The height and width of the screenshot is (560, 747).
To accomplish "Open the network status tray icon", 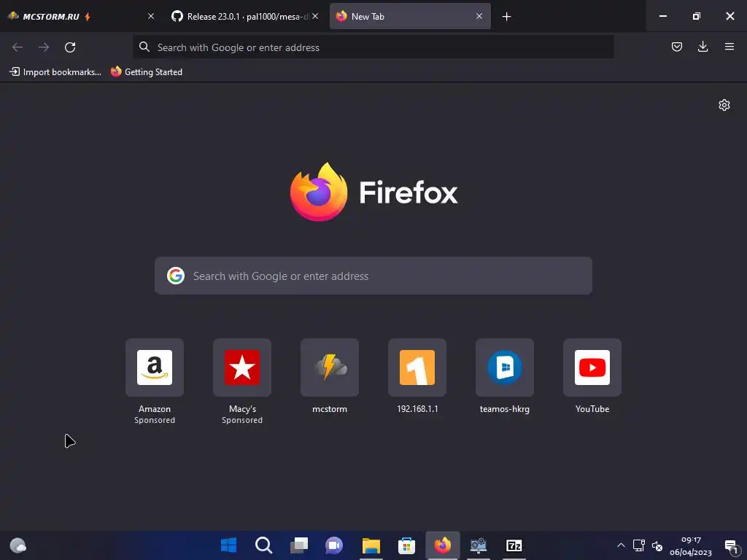I will 638,545.
